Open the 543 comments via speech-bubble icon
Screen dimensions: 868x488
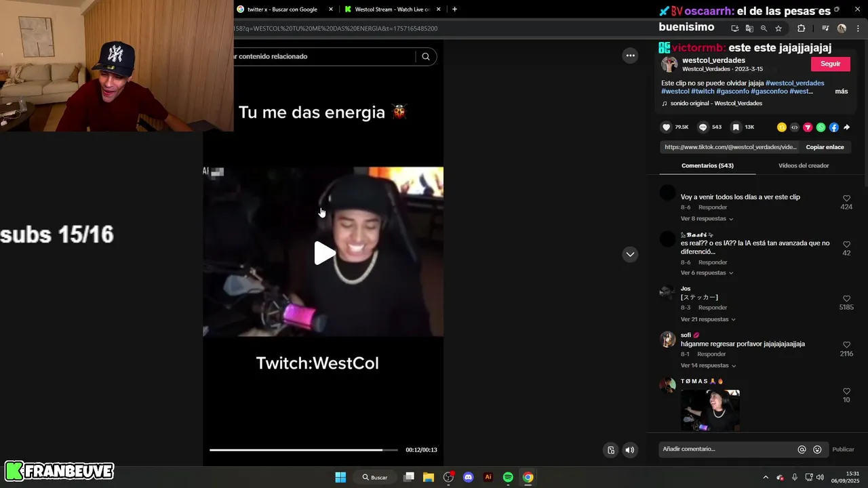(703, 127)
